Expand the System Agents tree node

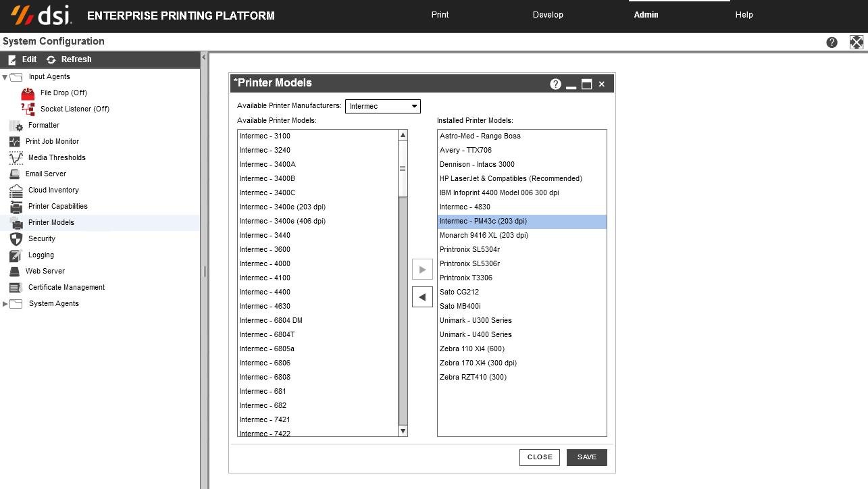(x=5, y=304)
